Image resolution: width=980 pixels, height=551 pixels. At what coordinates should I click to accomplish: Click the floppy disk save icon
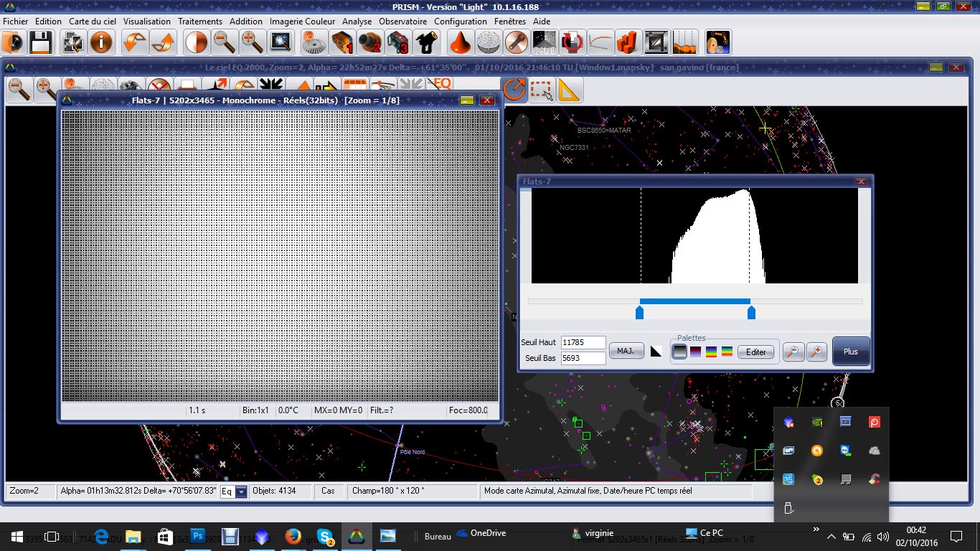click(40, 42)
